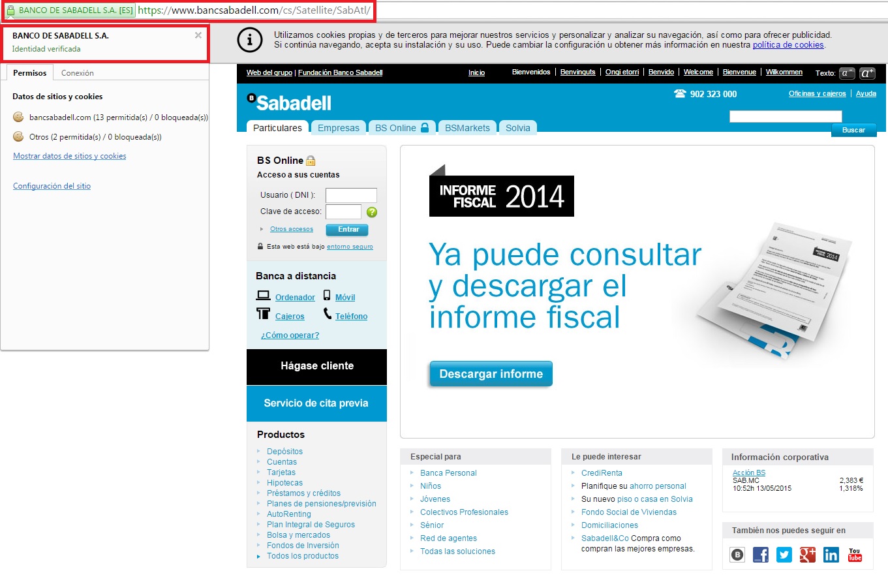Image resolution: width=888 pixels, height=588 pixels.
Task: Open the YouTube icon
Action: pos(855,555)
